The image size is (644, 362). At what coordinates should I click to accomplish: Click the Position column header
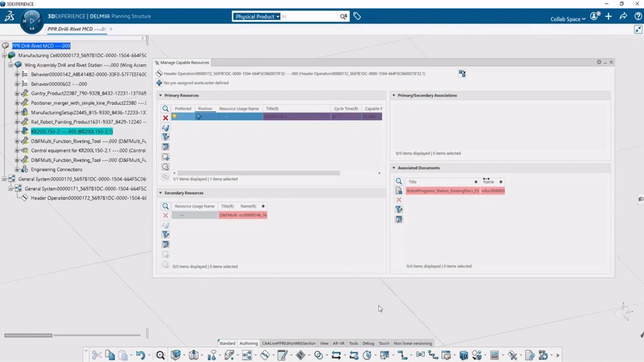(x=205, y=109)
